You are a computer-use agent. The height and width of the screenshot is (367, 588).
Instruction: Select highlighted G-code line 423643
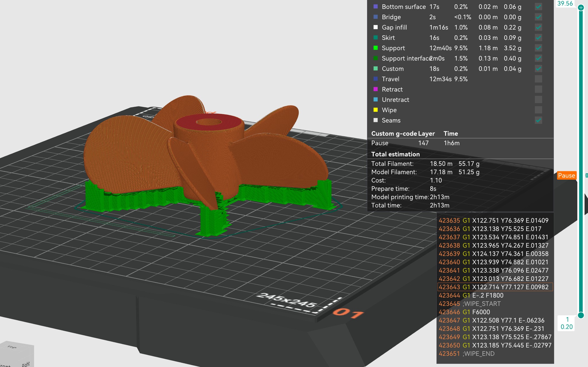coord(495,287)
